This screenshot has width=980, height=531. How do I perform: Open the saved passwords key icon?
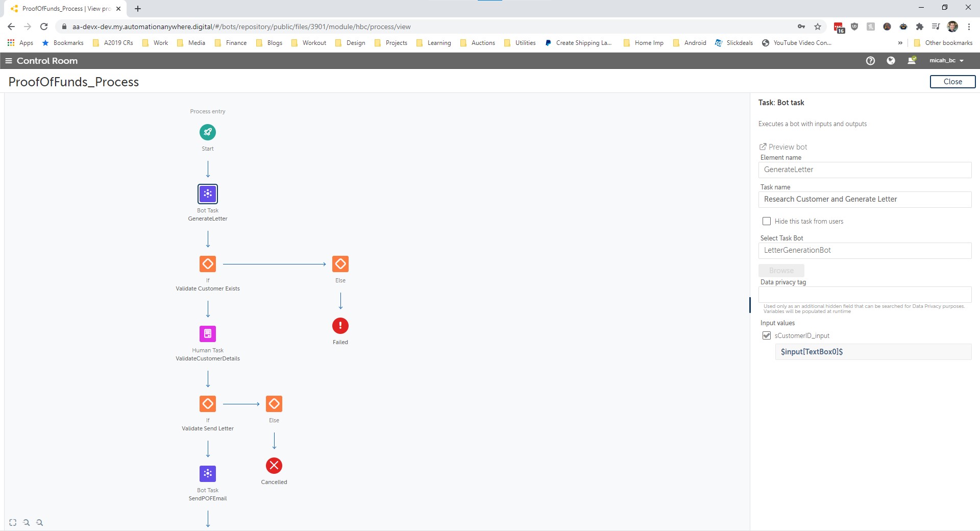801,27
